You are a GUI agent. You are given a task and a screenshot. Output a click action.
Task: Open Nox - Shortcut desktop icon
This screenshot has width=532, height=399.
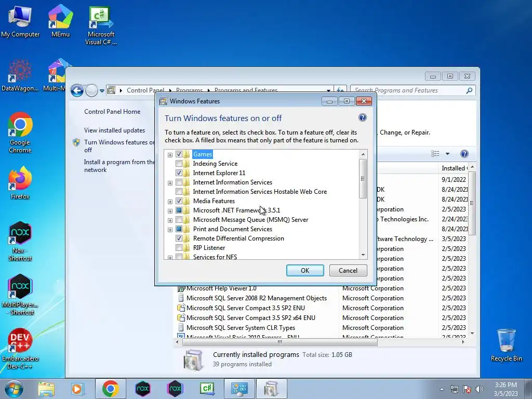click(20, 241)
